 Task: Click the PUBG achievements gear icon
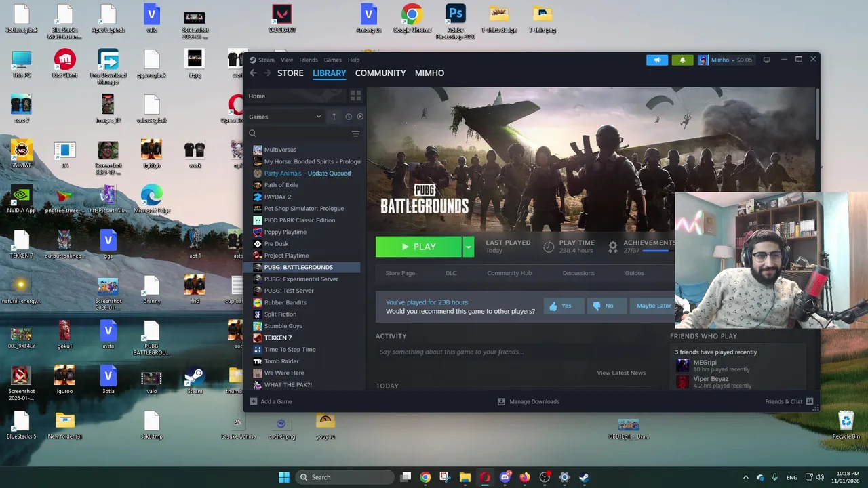click(613, 247)
